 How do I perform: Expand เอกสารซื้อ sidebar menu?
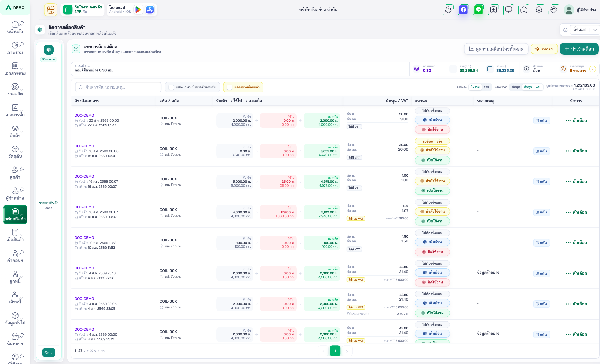[x=15, y=111]
